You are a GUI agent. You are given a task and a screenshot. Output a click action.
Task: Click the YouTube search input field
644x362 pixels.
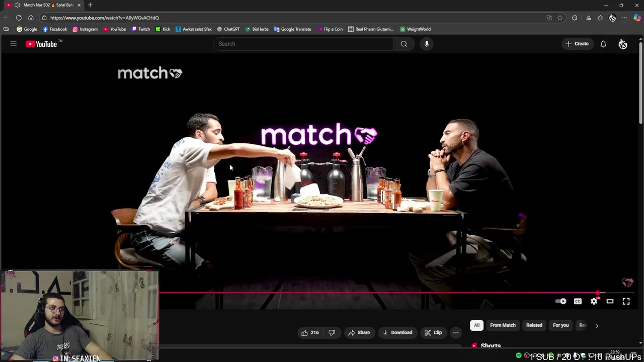pyautogui.click(x=303, y=44)
